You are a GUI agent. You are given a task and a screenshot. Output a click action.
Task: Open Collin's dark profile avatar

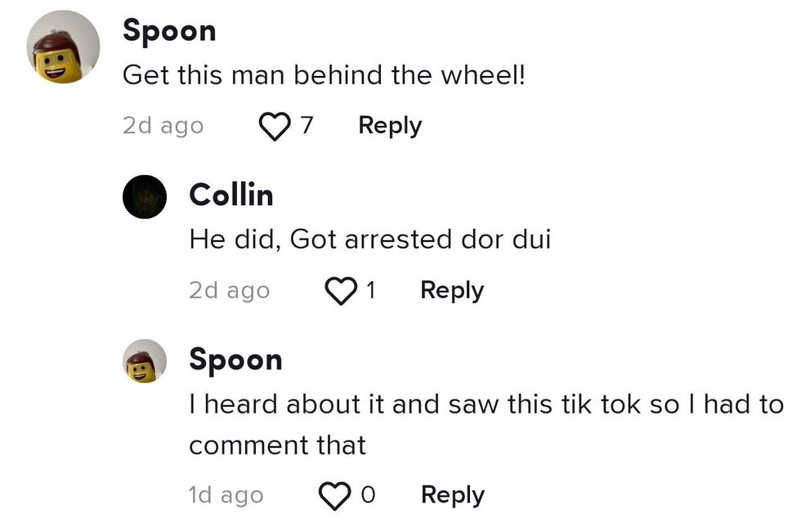point(145,196)
